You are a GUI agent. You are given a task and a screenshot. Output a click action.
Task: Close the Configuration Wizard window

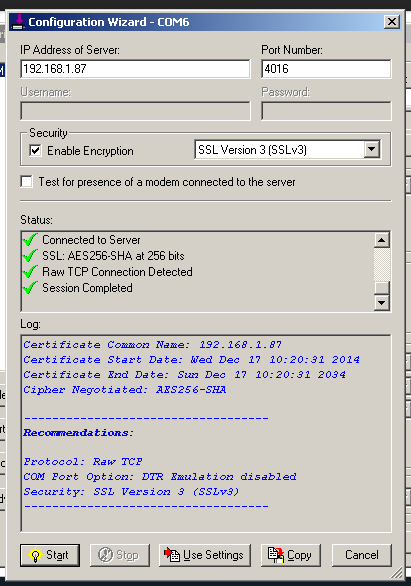[x=392, y=22]
